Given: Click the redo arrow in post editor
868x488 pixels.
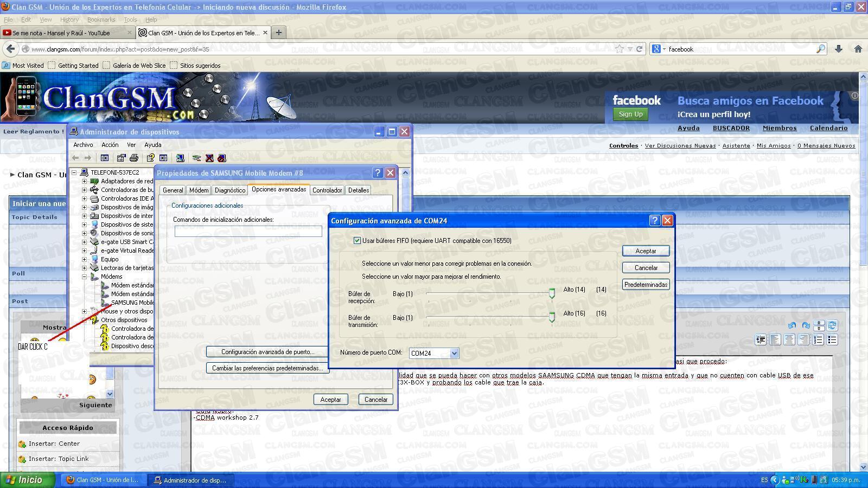Looking at the screenshot, I should 806,325.
